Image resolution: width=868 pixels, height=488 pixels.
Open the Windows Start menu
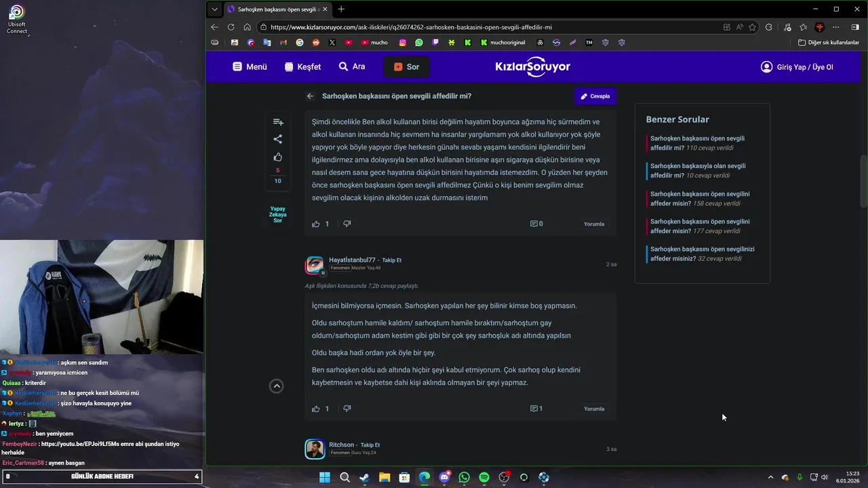(325, 477)
